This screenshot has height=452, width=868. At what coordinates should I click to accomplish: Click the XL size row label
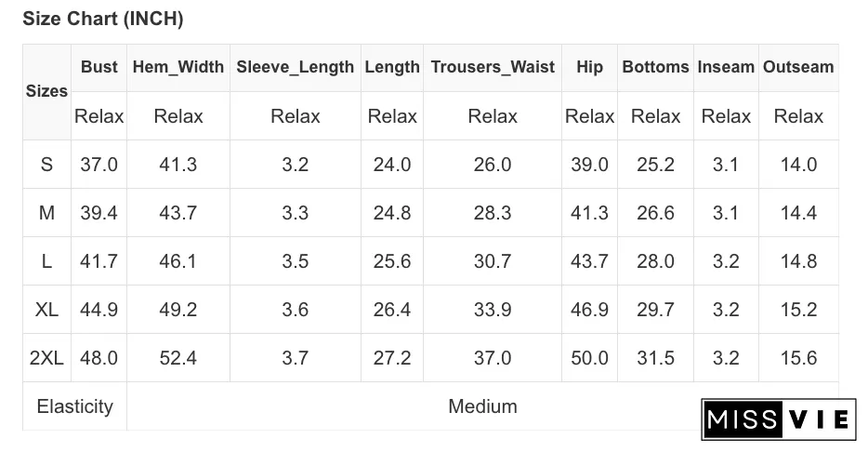[46, 310]
